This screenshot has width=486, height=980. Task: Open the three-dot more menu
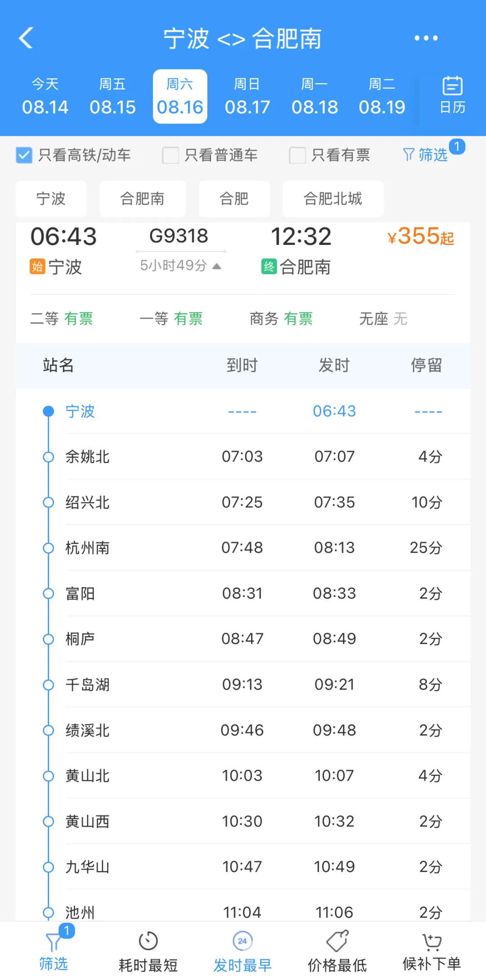pos(426,38)
